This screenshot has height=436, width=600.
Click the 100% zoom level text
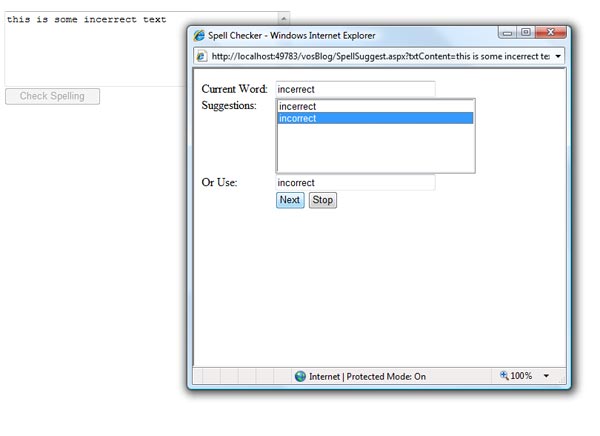pyautogui.click(x=521, y=376)
